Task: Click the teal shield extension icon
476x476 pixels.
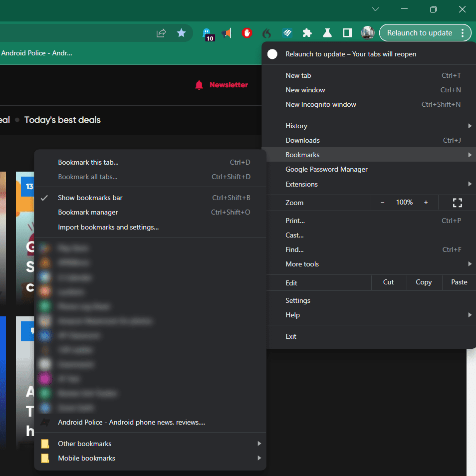Action: point(287,32)
